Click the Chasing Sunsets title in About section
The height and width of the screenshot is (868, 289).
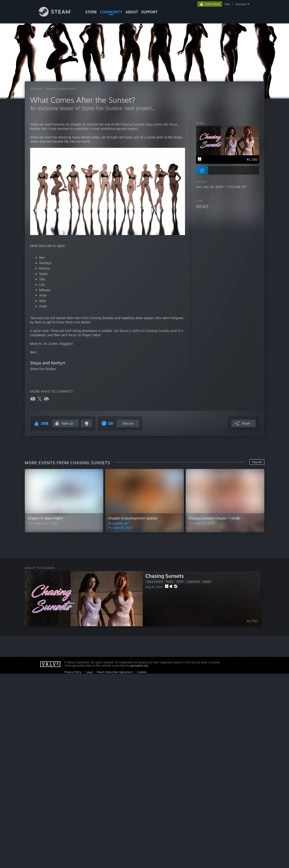(x=165, y=576)
